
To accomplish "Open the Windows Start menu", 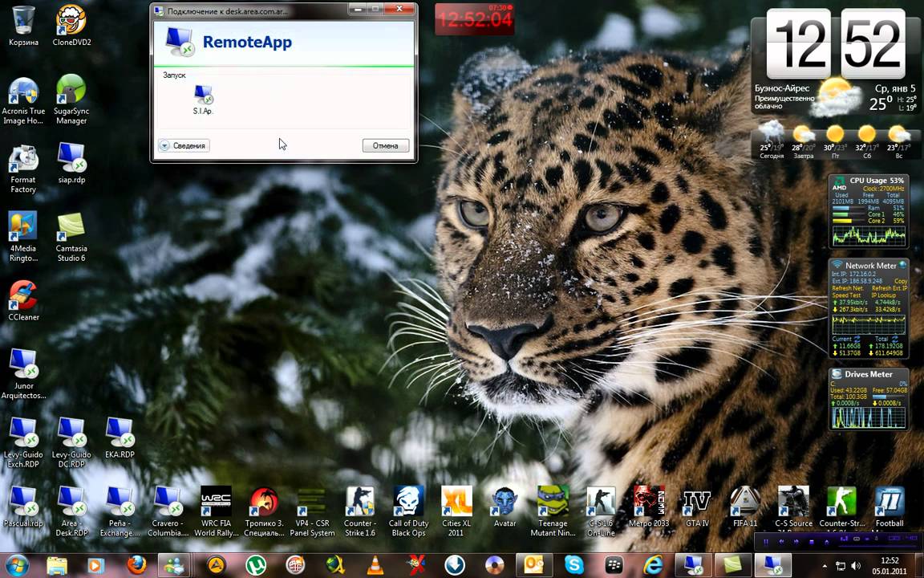I will (17, 565).
